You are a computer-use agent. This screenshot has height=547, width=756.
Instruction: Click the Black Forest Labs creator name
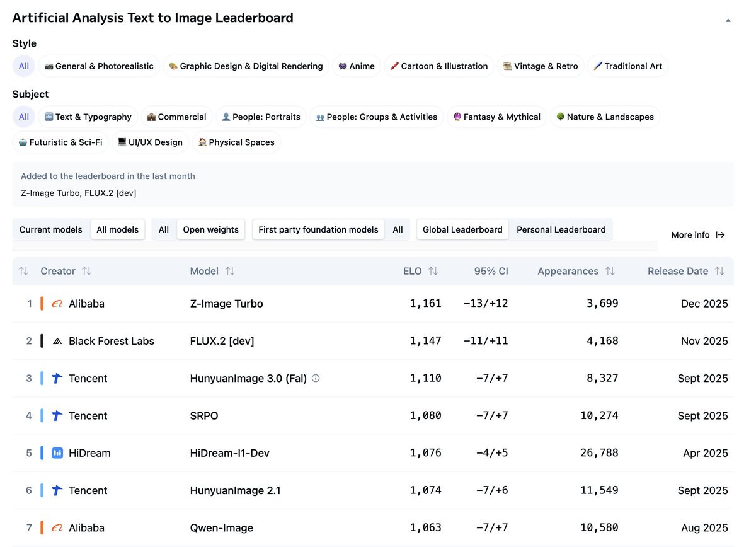[112, 341]
